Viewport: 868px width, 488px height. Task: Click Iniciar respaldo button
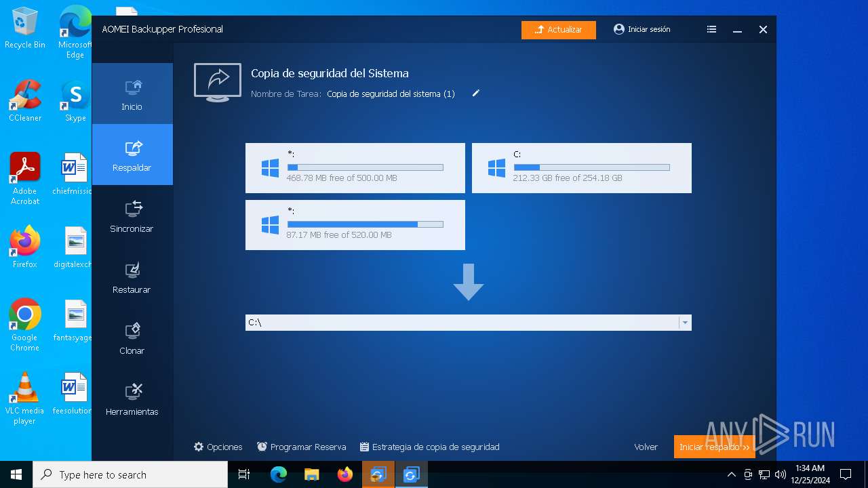pos(714,447)
